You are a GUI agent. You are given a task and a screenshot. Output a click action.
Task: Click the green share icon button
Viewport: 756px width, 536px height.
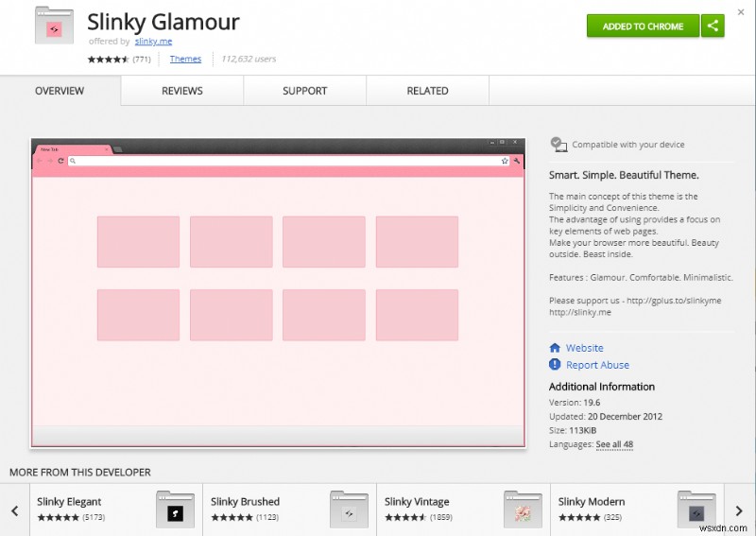pyautogui.click(x=713, y=26)
